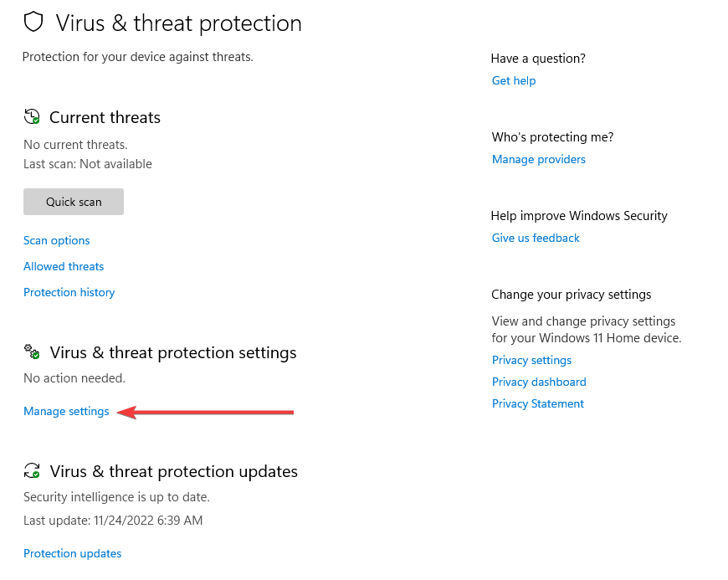View Protection history

click(69, 293)
